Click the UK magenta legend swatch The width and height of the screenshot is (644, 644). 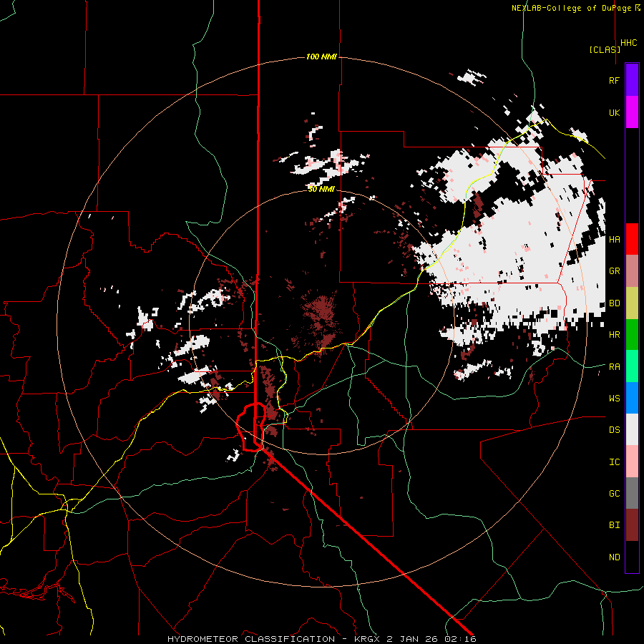pyautogui.click(x=632, y=112)
